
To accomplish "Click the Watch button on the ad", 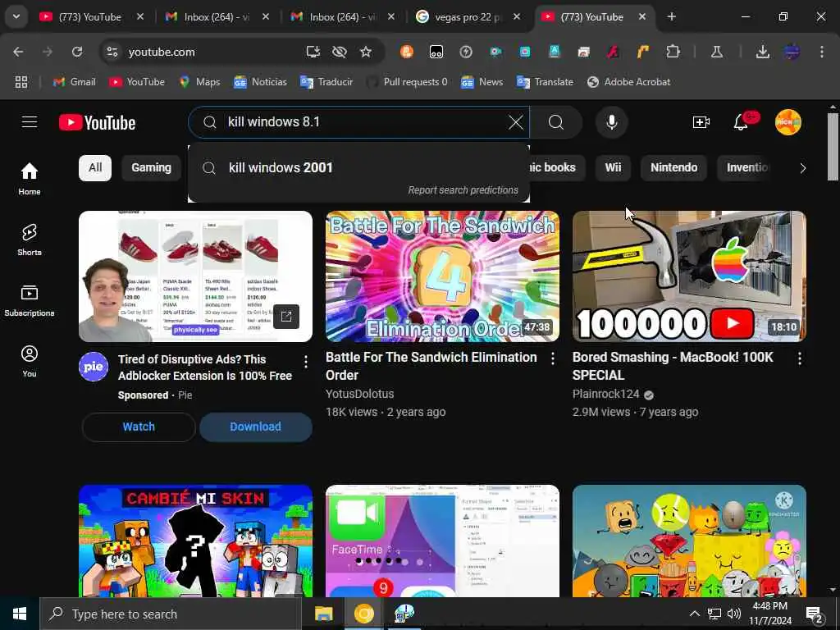I will point(139,427).
